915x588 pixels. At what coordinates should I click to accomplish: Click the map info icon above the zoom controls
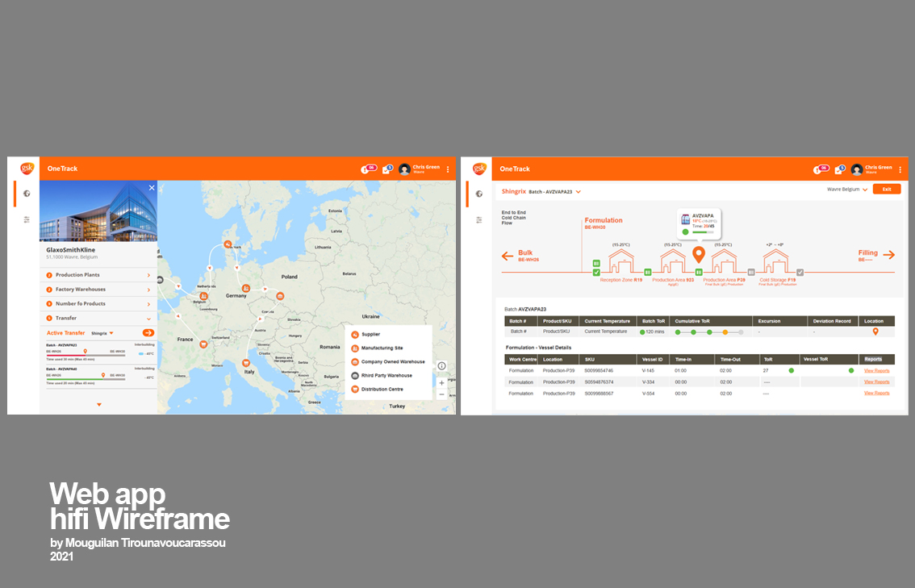click(441, 365)
